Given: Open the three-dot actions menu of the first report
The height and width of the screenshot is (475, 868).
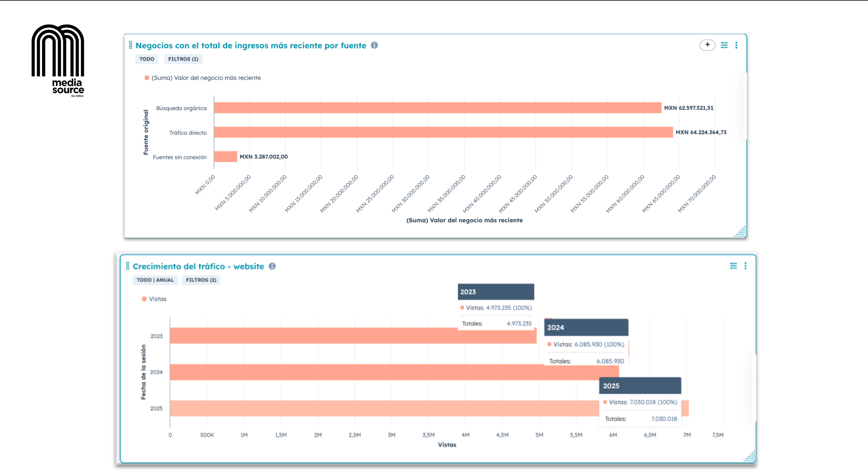Looking at the screenshot, I should [x=737, y=45].
